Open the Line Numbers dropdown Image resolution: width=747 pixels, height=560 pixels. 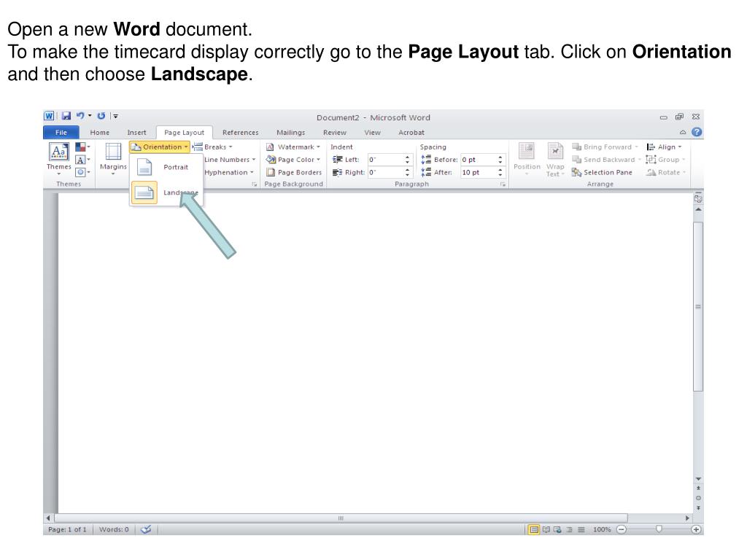coord(230,160)
